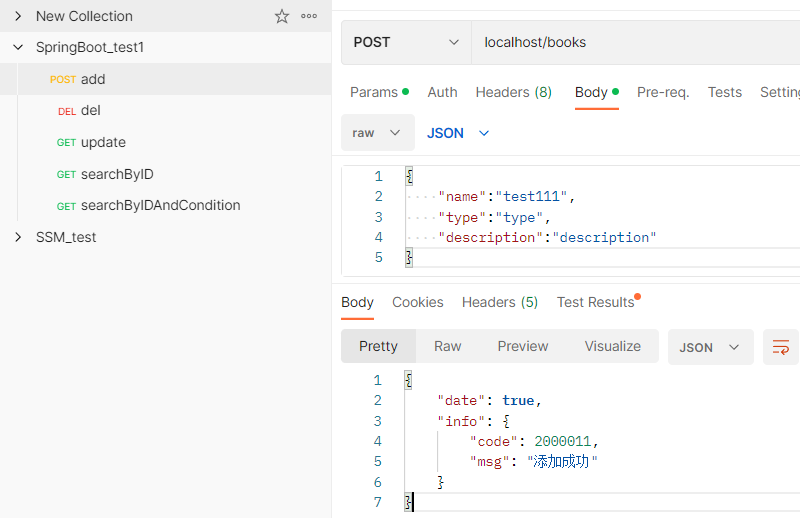This screenshot has height=518, width=800.
Task: Open the raw body type dropdown
Action: pos(377,133)
